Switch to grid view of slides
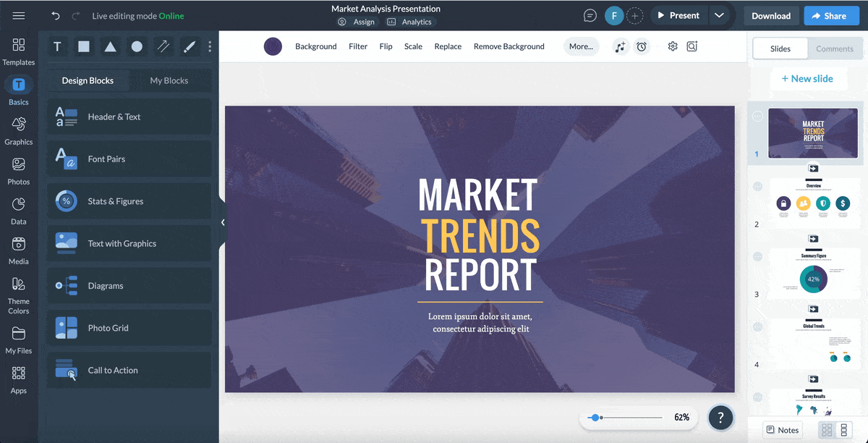Viewport: 868px width, 443px height. (x=826, y=430)
